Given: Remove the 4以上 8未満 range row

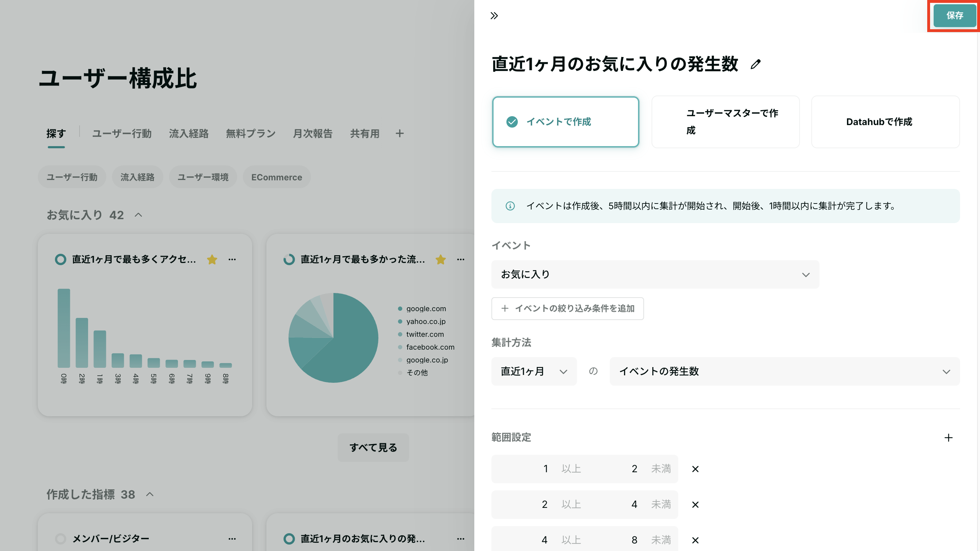Looking at the screenshot, I should (695, 540).
